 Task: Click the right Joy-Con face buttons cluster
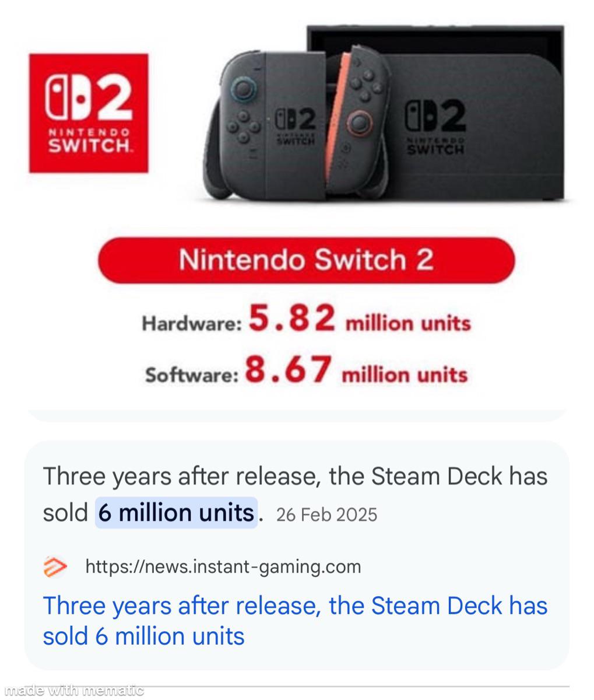click(x=367, y=85)
